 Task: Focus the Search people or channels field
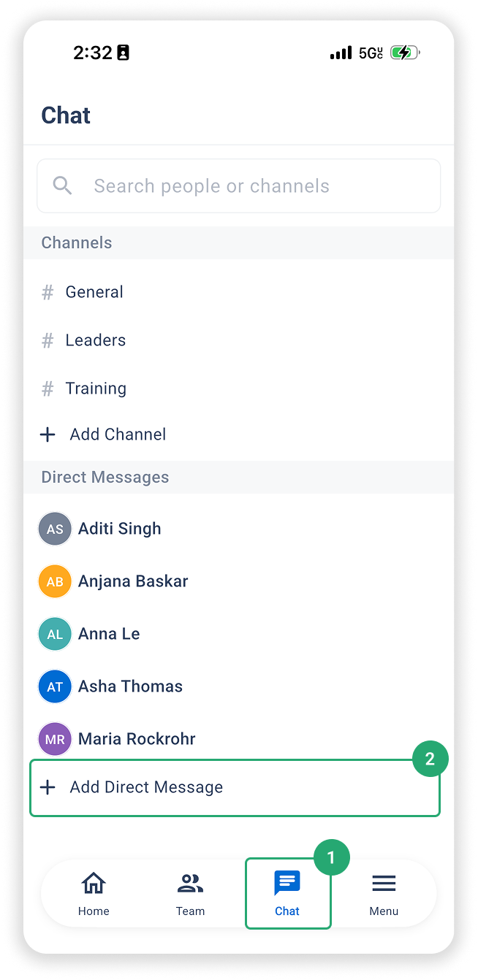click(238, 185)
